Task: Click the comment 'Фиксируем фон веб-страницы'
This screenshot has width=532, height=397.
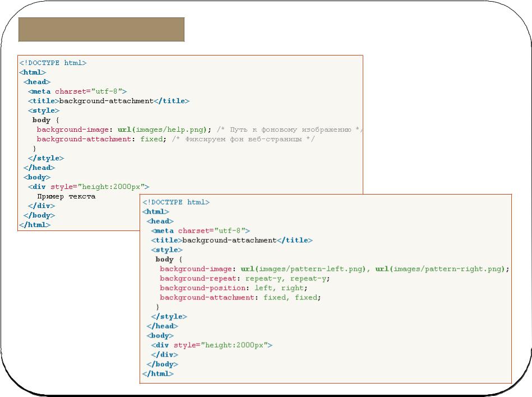Action: click(x=243, y=139)
